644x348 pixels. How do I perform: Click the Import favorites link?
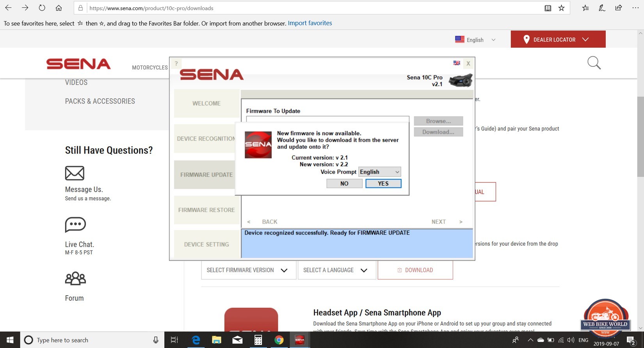pyautogui.click(x=310, y=23)
